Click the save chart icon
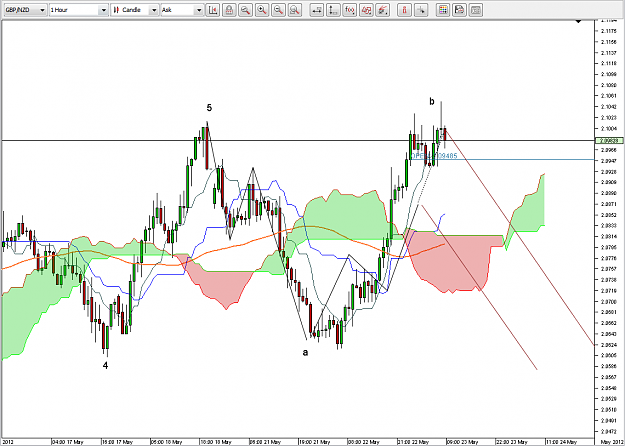Viewport: 625px width, 446px height. [459, 10]
